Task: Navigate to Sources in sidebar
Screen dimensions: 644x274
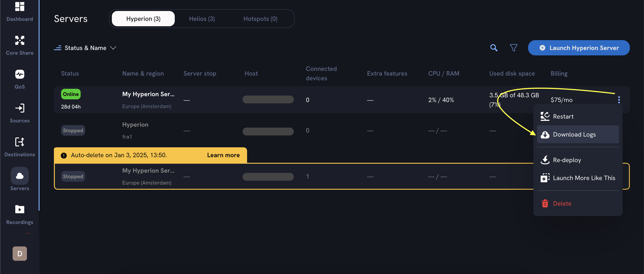Action: click(x=20, y=108)
